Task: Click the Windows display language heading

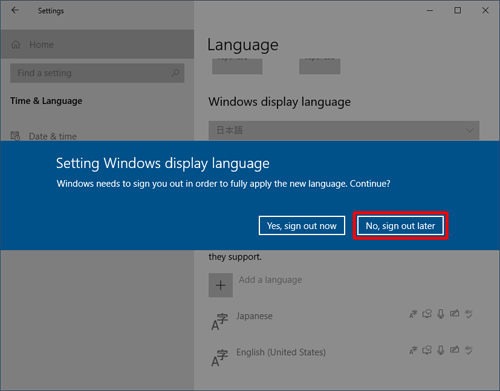Action: 279,102
